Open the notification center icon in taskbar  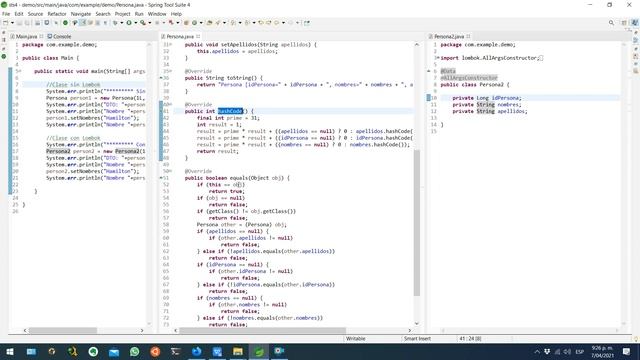click(627, 351)
